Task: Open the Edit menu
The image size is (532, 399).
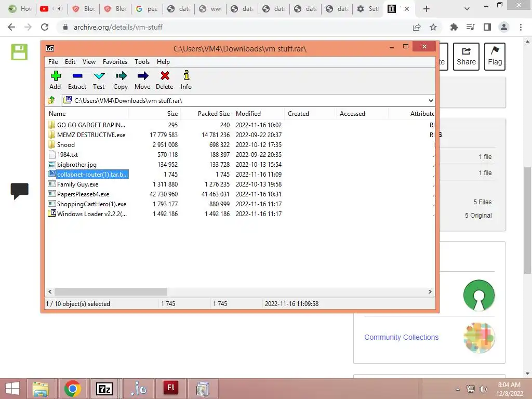Action: coord(70,62)
